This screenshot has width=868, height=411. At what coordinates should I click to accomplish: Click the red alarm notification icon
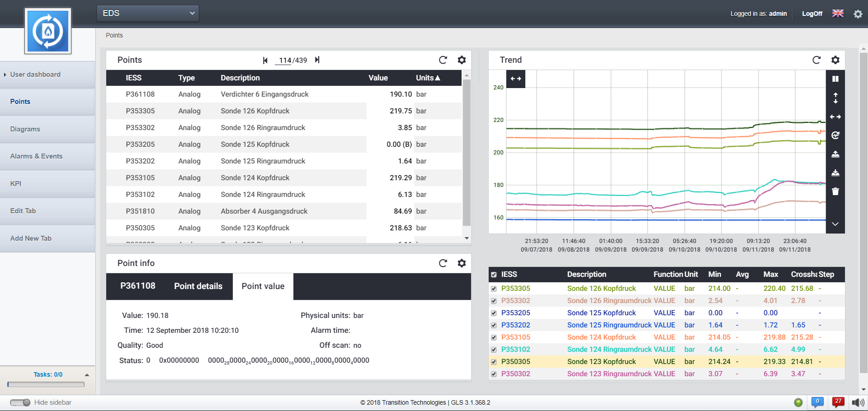point(838,402)
